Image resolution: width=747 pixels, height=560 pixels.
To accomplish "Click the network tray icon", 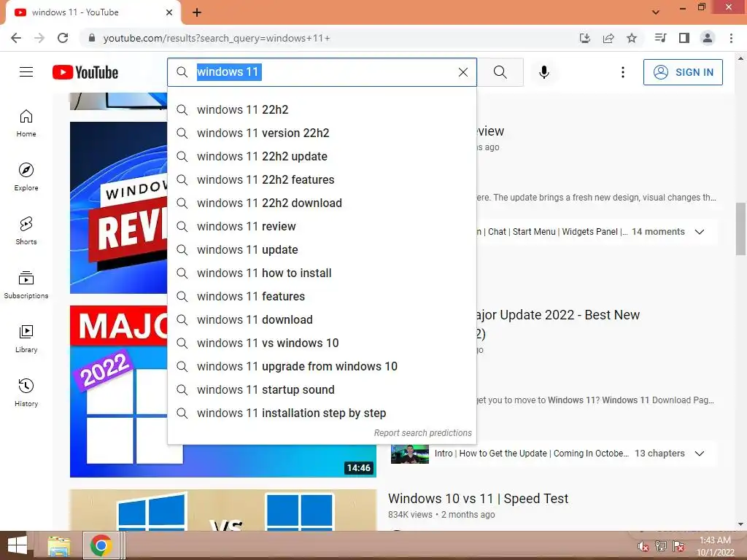I will coord(661,546).
